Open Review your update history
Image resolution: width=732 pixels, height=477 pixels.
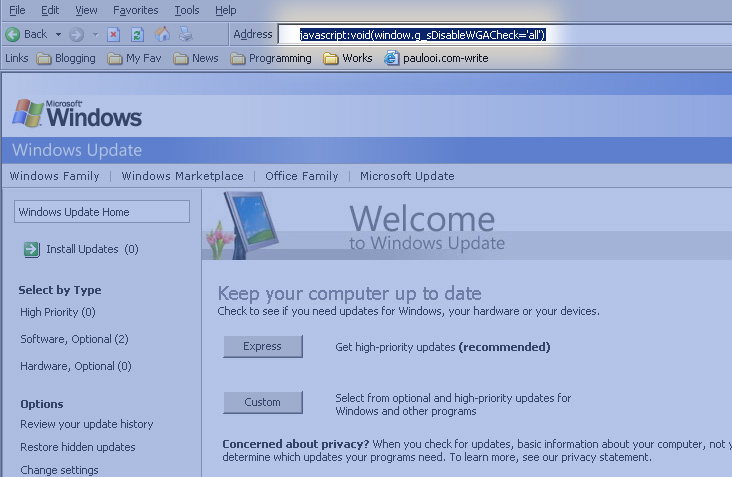(87, 424)
